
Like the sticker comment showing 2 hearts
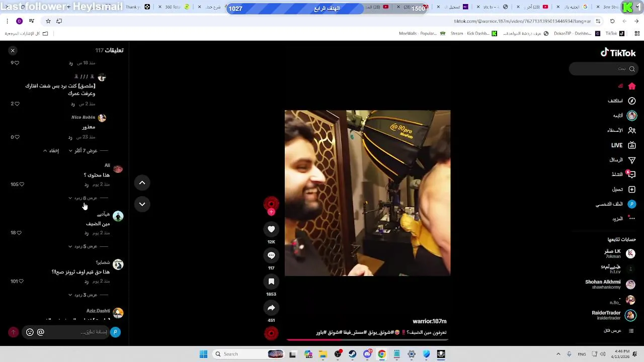(17, 104)
